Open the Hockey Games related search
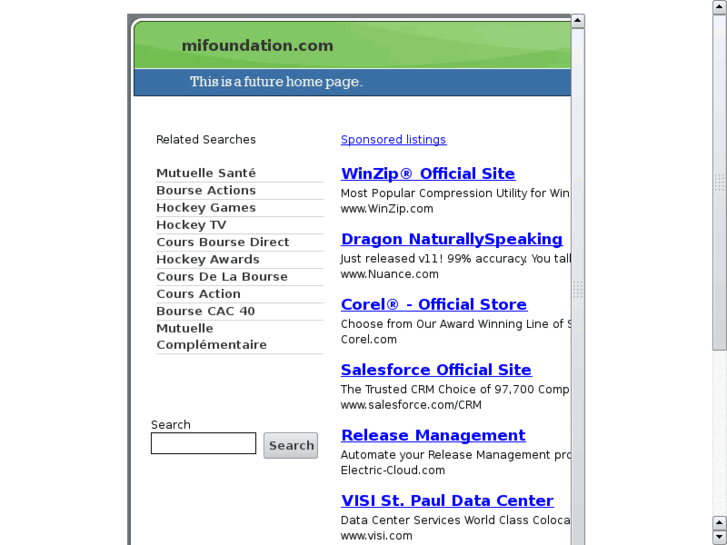727x545 pixels. tap(206, 207)
